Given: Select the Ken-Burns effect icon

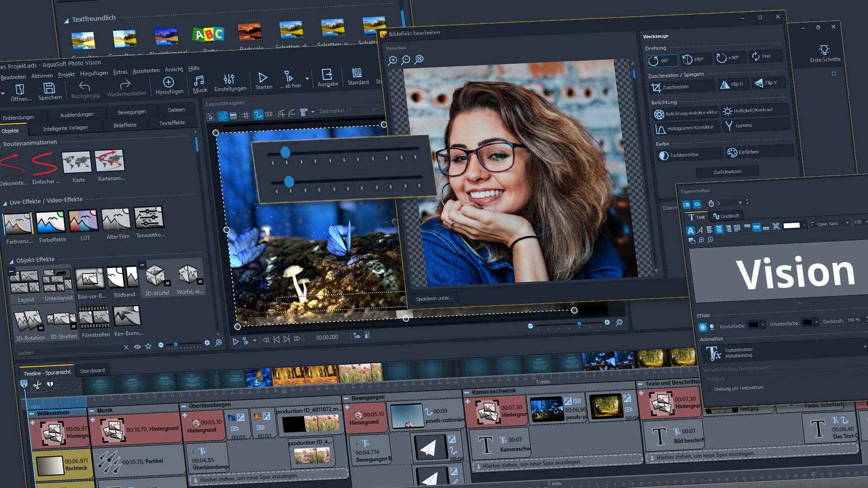Looking at the screenshot, I should pos(127,316).
